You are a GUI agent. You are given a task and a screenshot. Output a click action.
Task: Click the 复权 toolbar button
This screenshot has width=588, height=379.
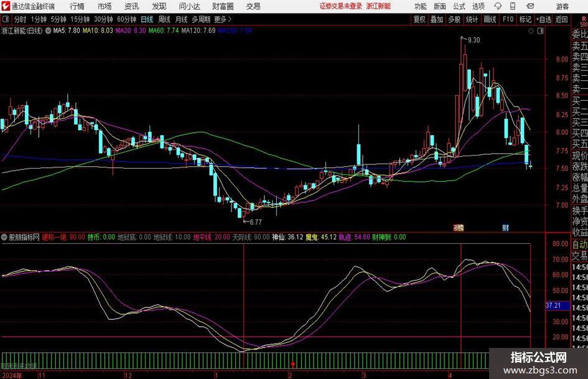tap(419, 19)
